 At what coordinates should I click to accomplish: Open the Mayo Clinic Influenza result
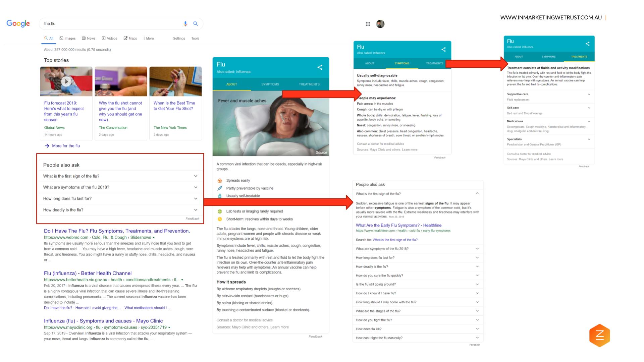103,321
